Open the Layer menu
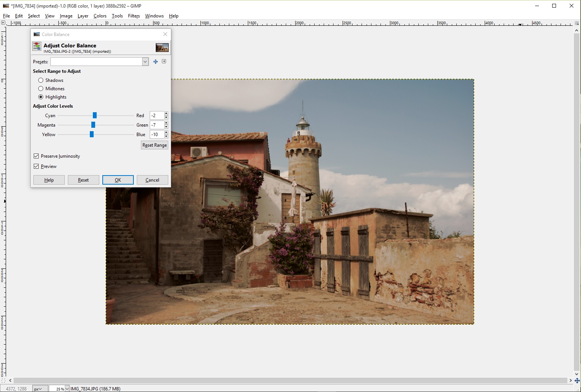The height and width of the screenshot is (392, 581). (x=83, y=16)
